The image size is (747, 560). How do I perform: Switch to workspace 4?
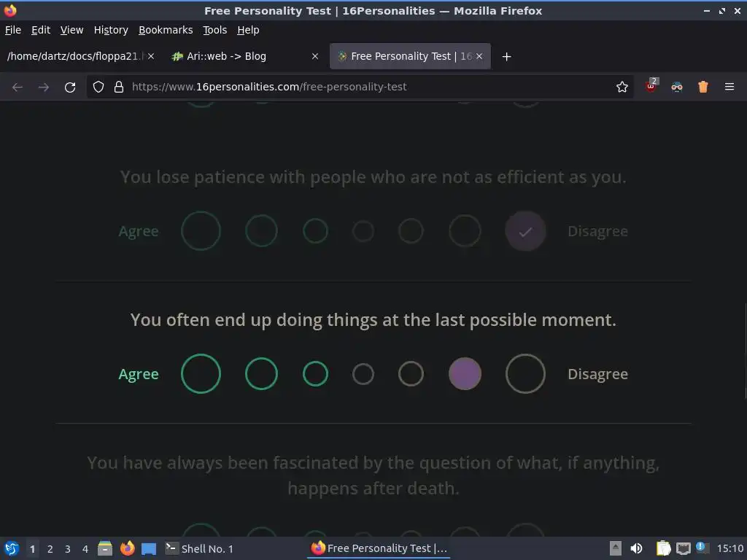[x=85, y=549]
